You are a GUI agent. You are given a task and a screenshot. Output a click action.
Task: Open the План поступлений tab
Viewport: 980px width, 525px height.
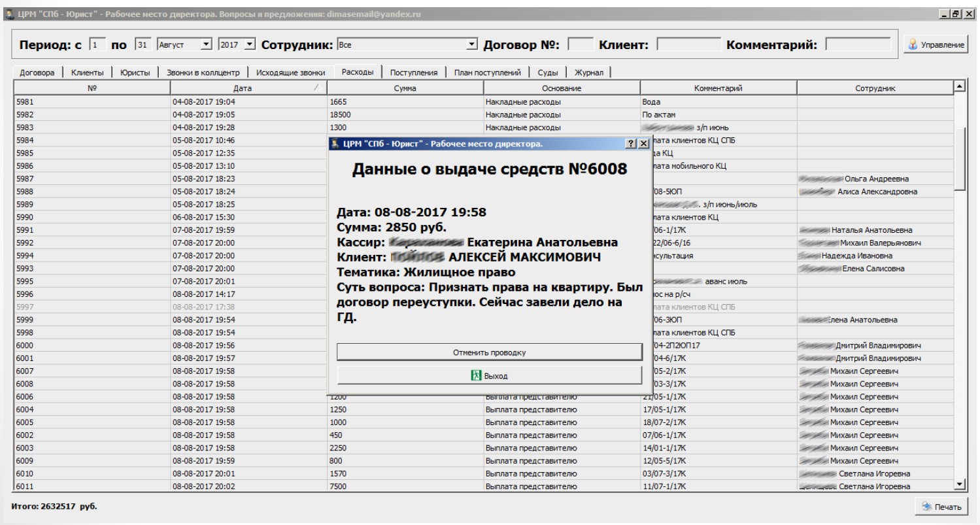(x=488, y=73)
